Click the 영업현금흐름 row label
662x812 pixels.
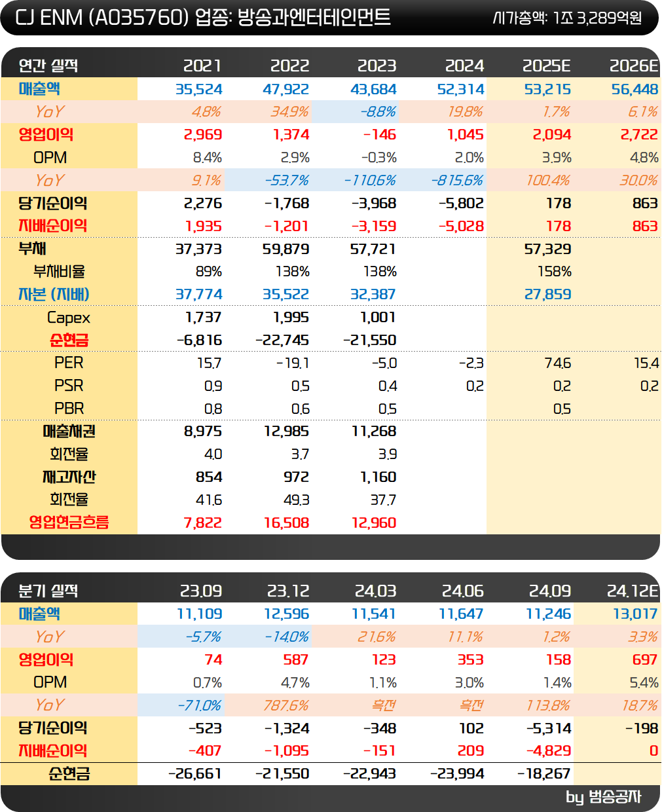[x=69, y=523]
